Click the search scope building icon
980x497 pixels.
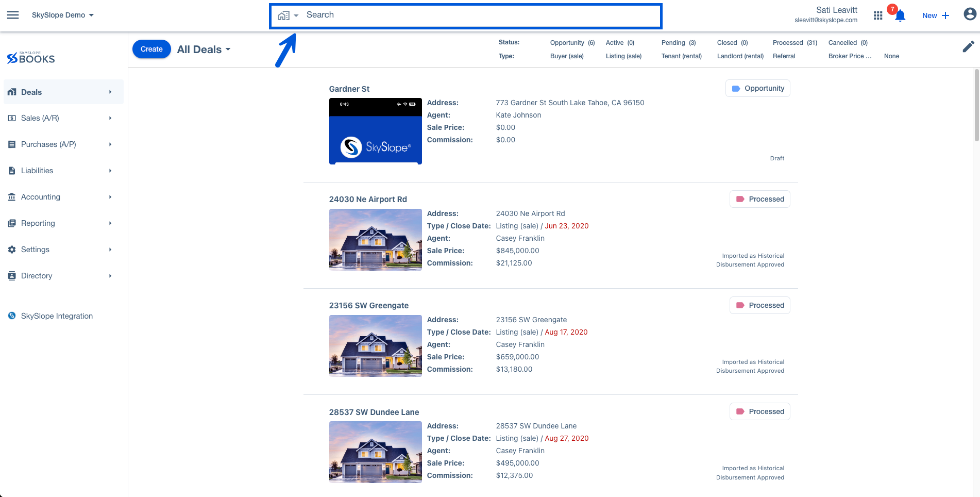pyautogui.click(x=283, y=15)
